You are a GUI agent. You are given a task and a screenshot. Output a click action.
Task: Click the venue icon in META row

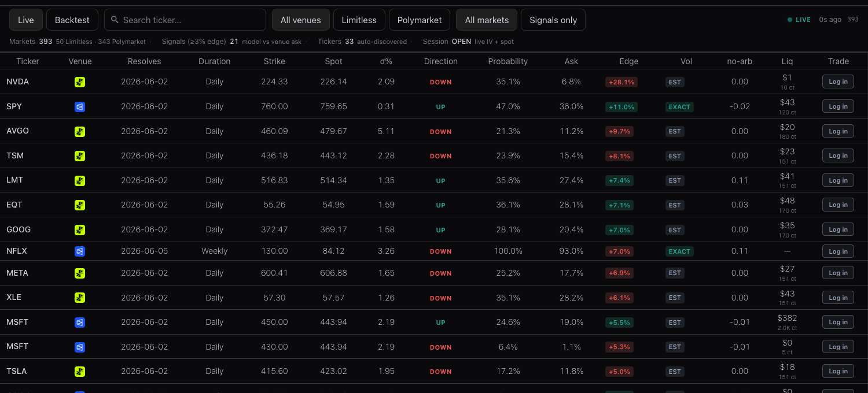click(80, 273)
